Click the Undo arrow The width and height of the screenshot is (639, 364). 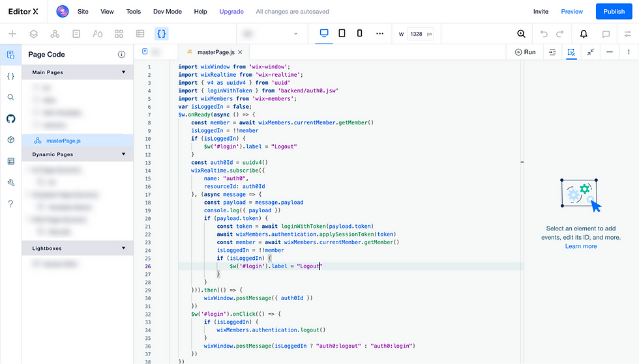[544, 34]
